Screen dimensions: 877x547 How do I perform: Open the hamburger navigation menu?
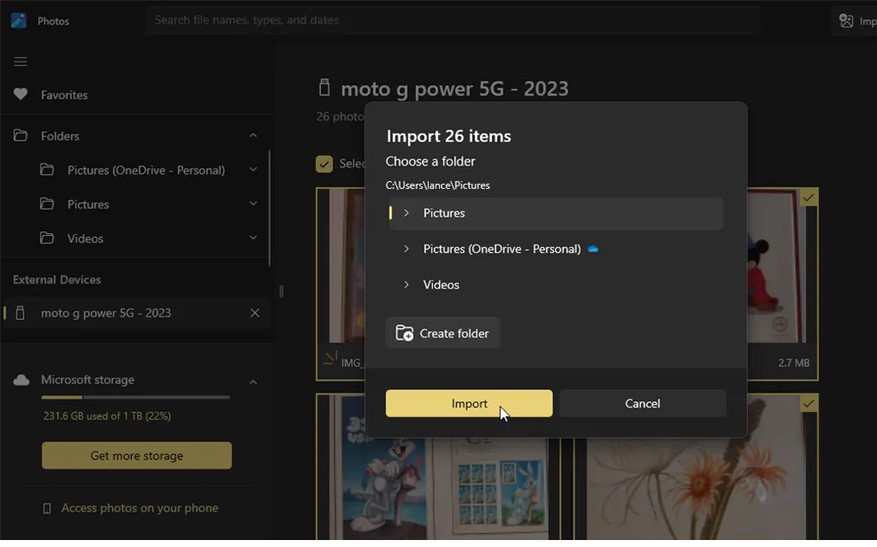(x=21, y=62)
